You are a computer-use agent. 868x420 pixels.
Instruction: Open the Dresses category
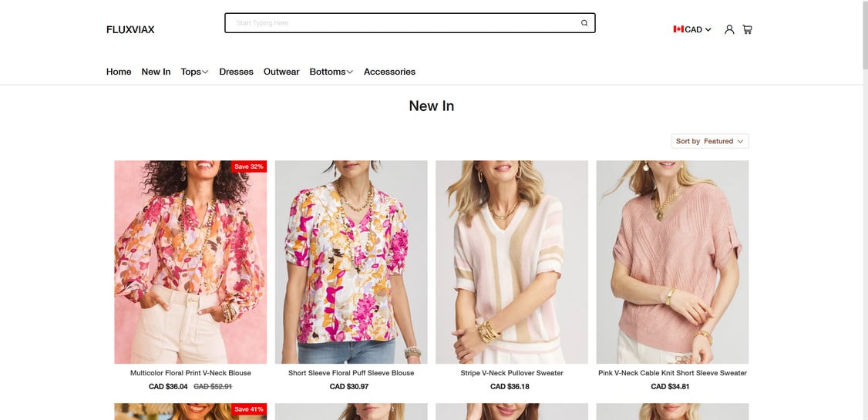[x=237, y=72]
